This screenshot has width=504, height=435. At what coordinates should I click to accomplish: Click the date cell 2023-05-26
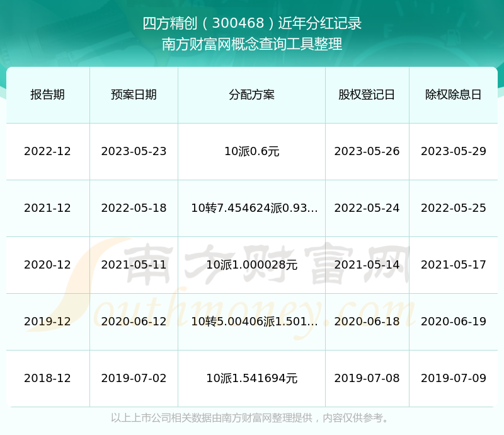pos(367,151)
